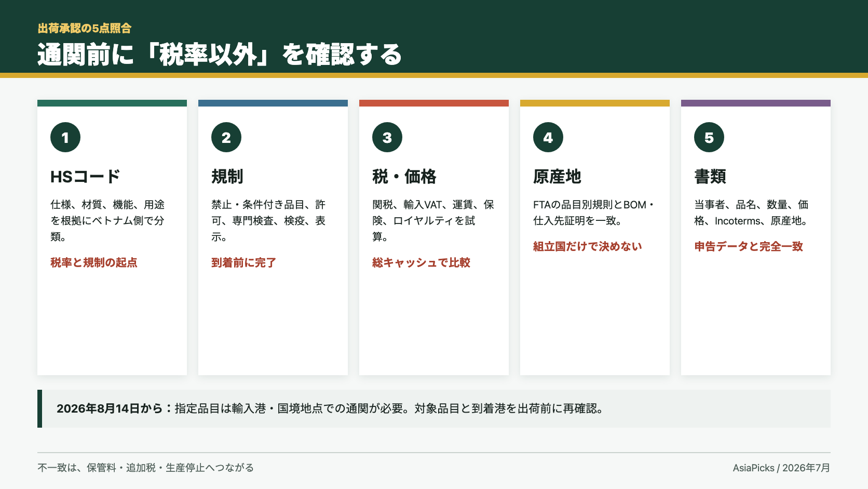Select the subtitle 出荷承認の5点照合

coord(85,28)
